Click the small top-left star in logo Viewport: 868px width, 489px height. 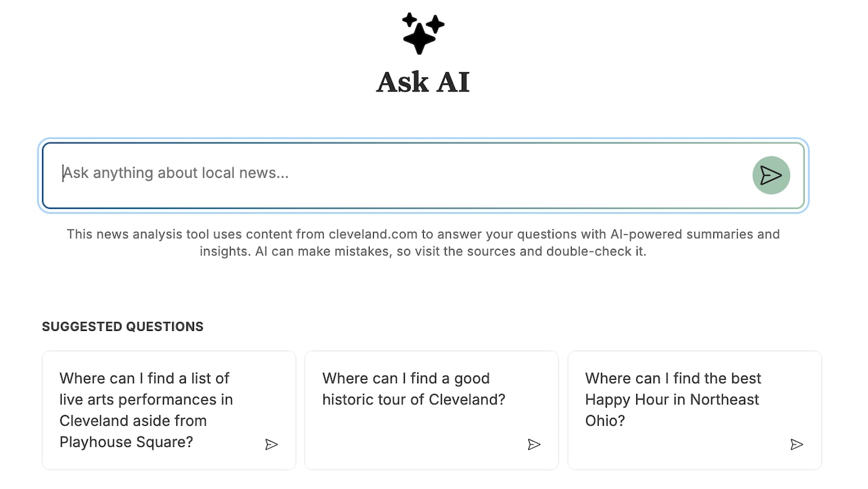click(409, 19)
